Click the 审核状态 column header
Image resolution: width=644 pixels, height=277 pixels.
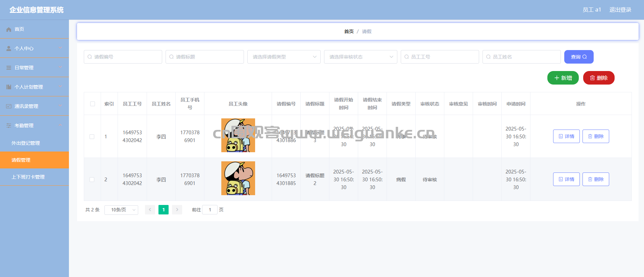pyautogui.click(x=430, y=104)
